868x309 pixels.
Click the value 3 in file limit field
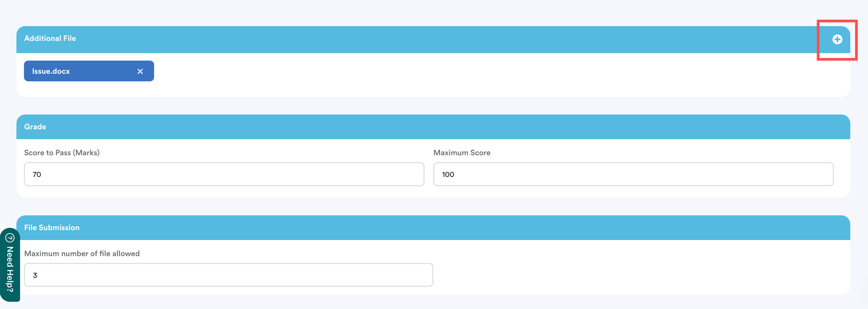(x=35, y=275)
